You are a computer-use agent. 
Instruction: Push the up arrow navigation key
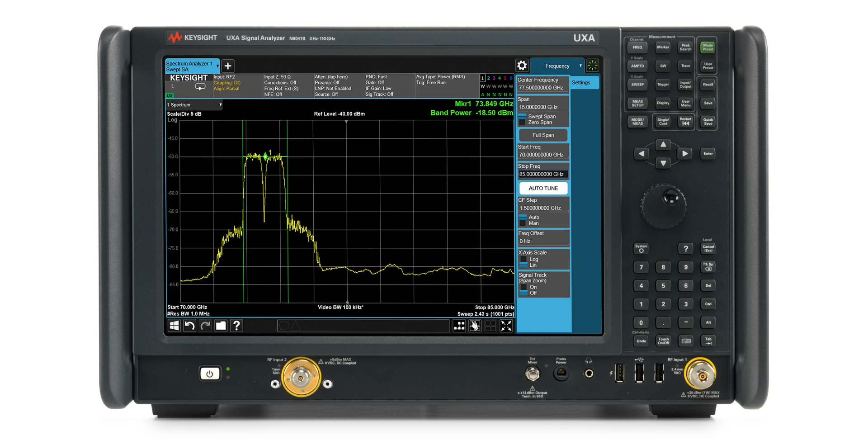[x=663, y=145]
